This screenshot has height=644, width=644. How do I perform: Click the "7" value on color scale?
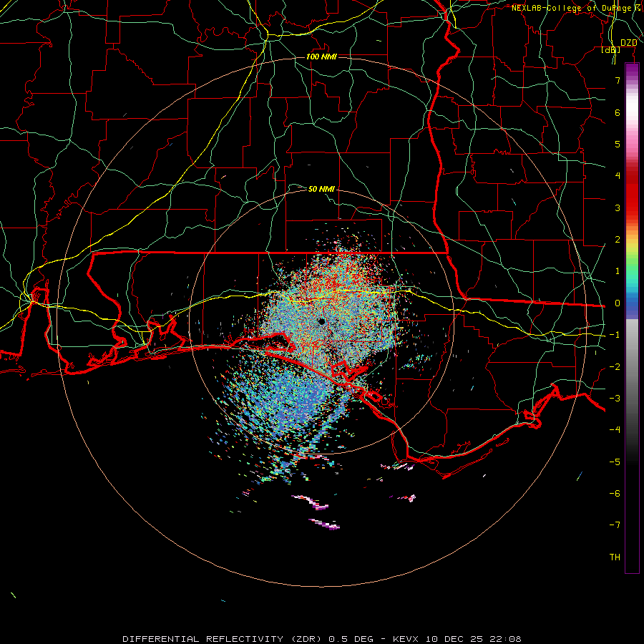coord(618,80)
